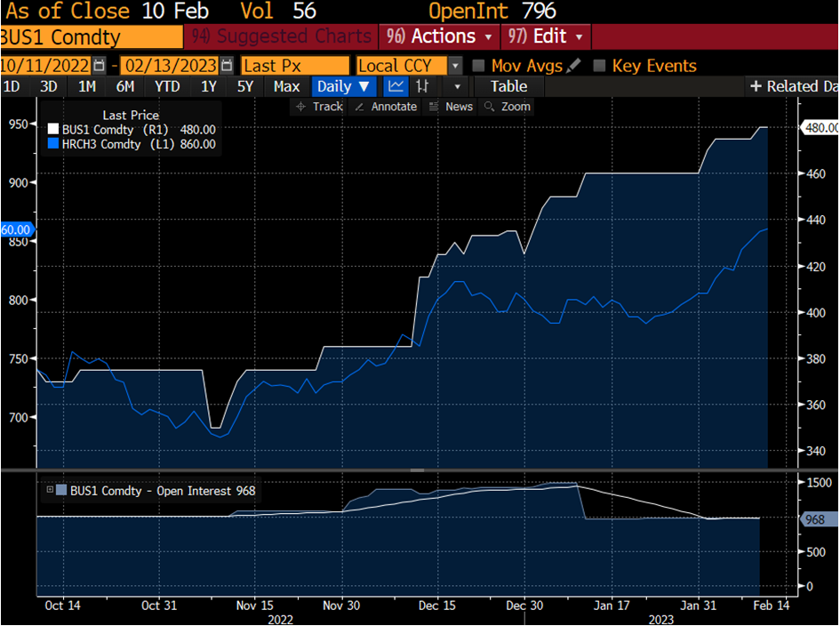Switch to the candlestick bar chart icon
840x626 pixels.
coord(423,86)
